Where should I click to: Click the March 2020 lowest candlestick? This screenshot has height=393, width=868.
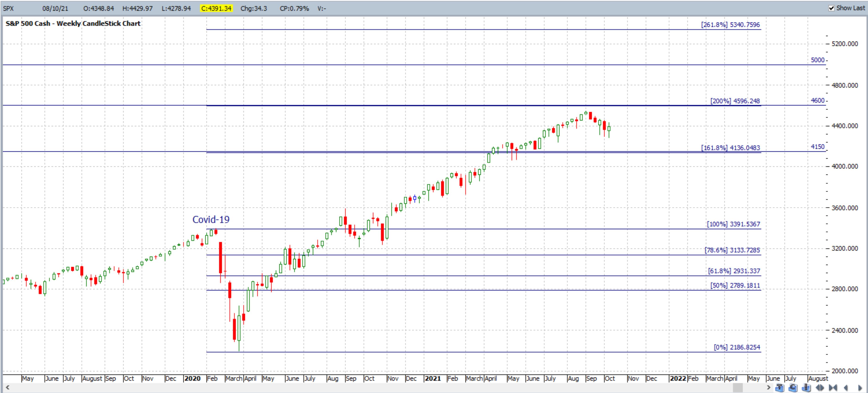click(x=239, y=328)
